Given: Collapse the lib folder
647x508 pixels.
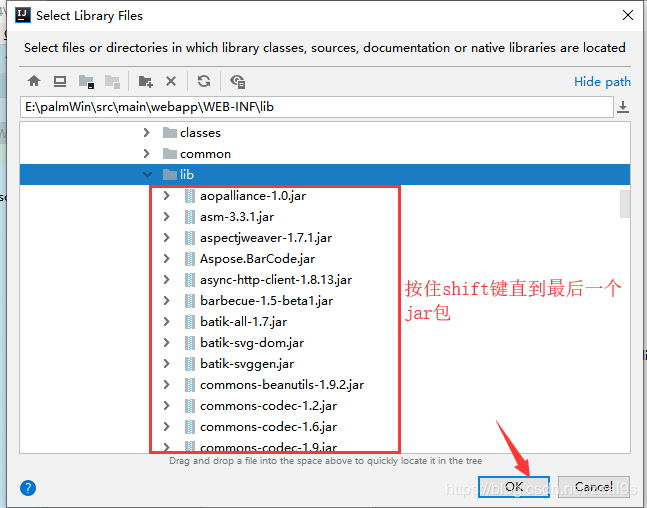Looking at the screenshot, I should coord(147,175).
